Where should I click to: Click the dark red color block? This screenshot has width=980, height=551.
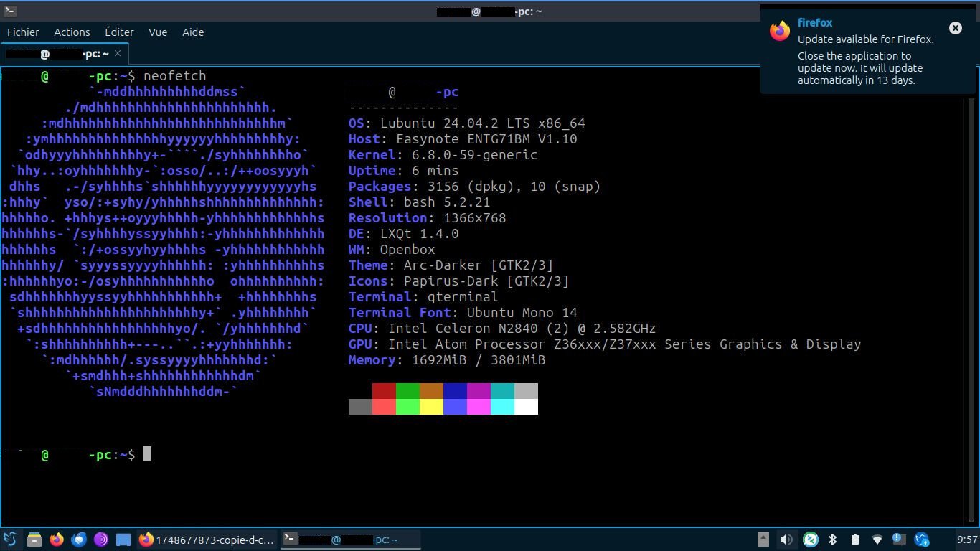tap(384, 391)
